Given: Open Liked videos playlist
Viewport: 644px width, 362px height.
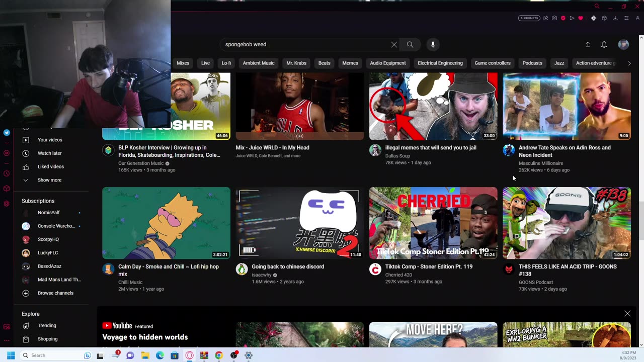Looking at the screenshot, I should (x=51, y=166).
